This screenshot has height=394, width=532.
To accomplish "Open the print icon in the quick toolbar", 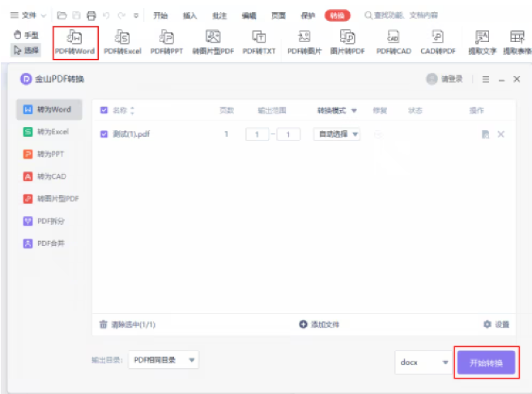I will (91, 15).
